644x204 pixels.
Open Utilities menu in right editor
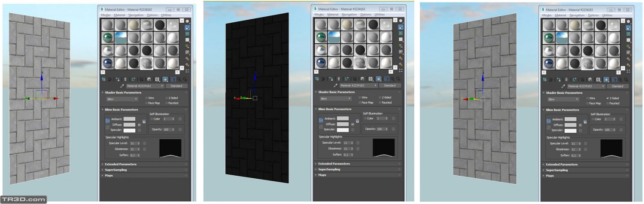click(608, 15)
